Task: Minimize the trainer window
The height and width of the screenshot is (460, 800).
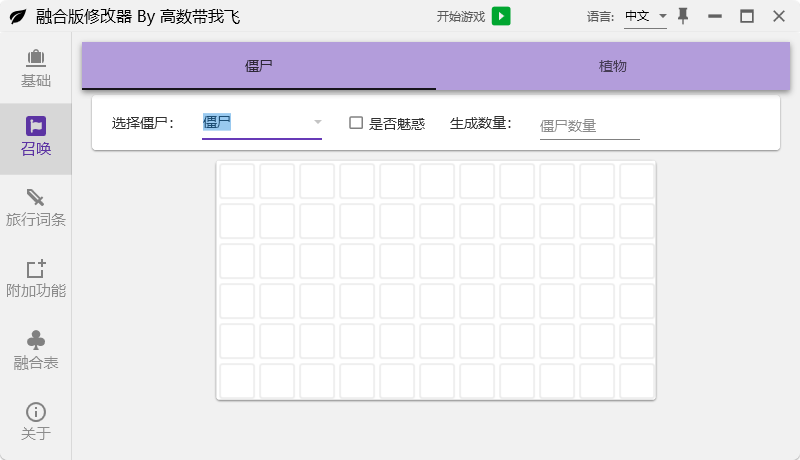Action: pos(714,16)
